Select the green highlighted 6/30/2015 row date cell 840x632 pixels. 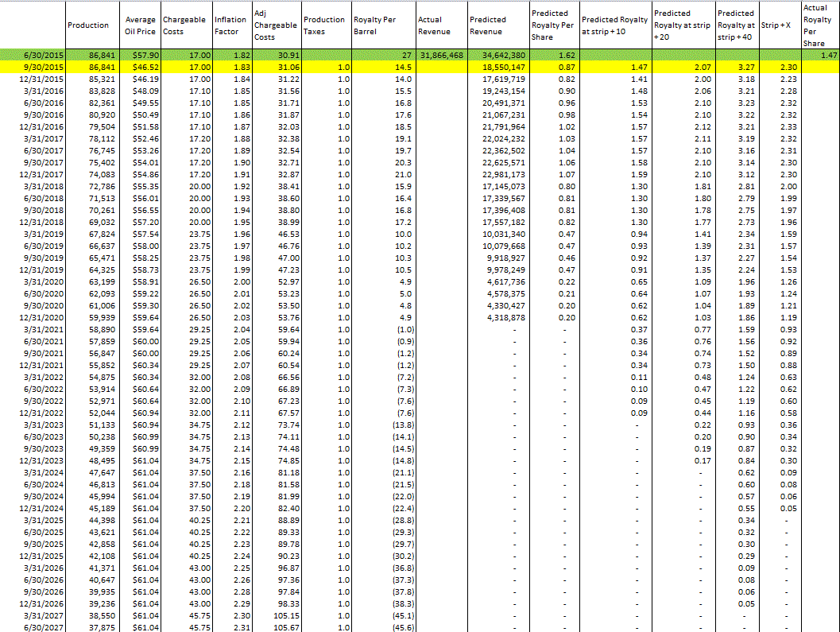32,56
